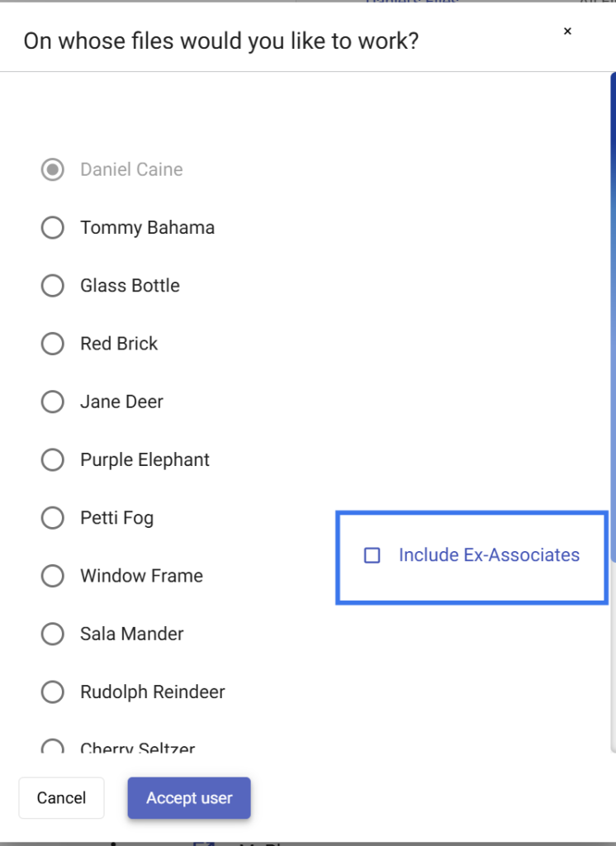Select Petti Fog radio button
The image size is (616, 846).
pos(53,518)
